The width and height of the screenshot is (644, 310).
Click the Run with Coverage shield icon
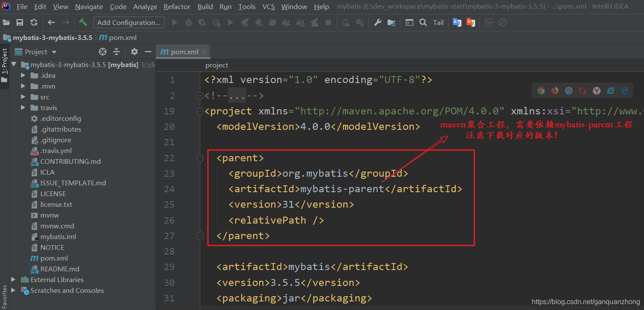202,22
